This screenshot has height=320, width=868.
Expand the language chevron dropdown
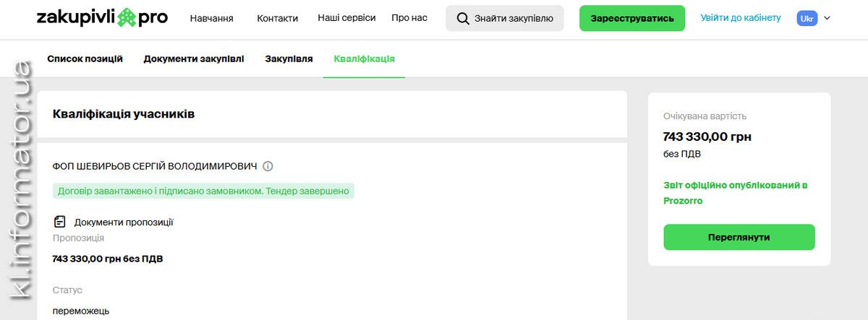[x=827, y=18]
